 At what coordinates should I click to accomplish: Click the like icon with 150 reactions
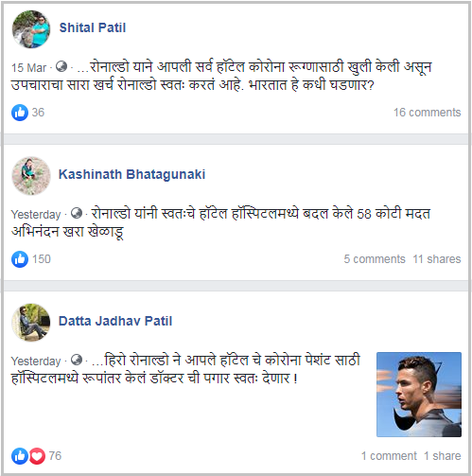pos(20,259)
